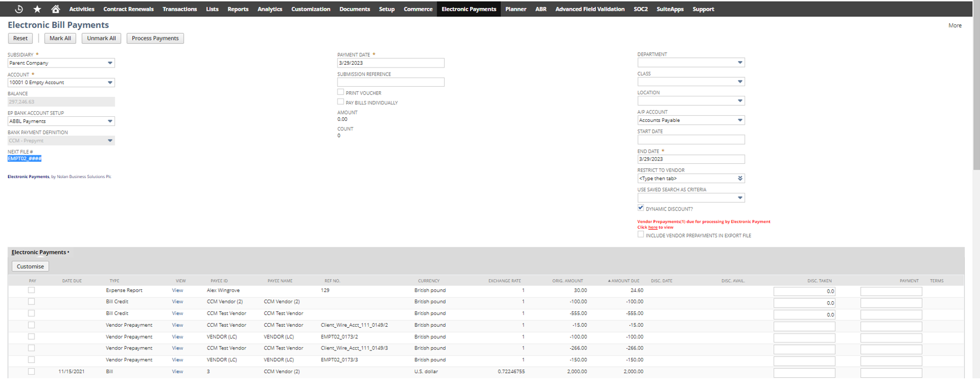Open the A/P Account dropdown
980x380 pixels.
tap(740, 120)
